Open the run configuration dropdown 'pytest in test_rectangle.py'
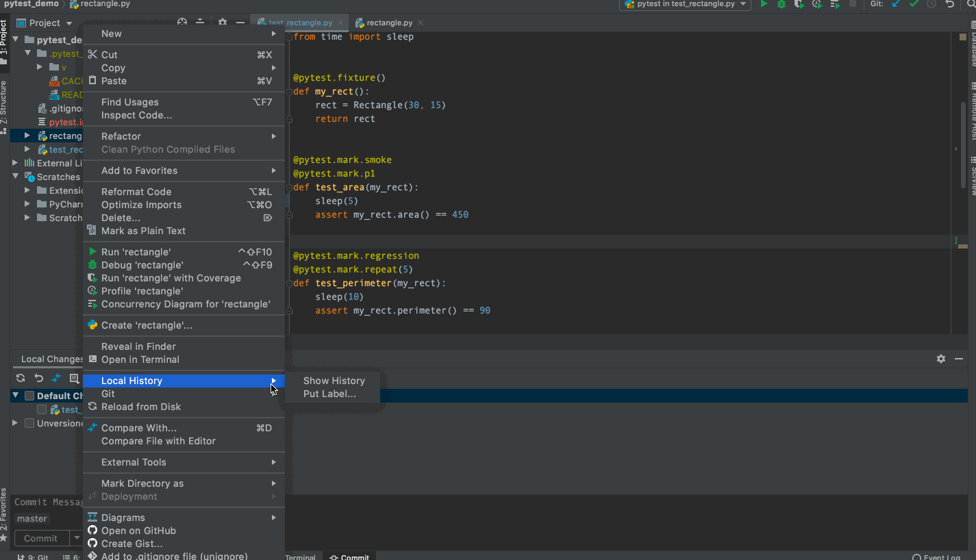Screen dimensions: 976x560 685,4
